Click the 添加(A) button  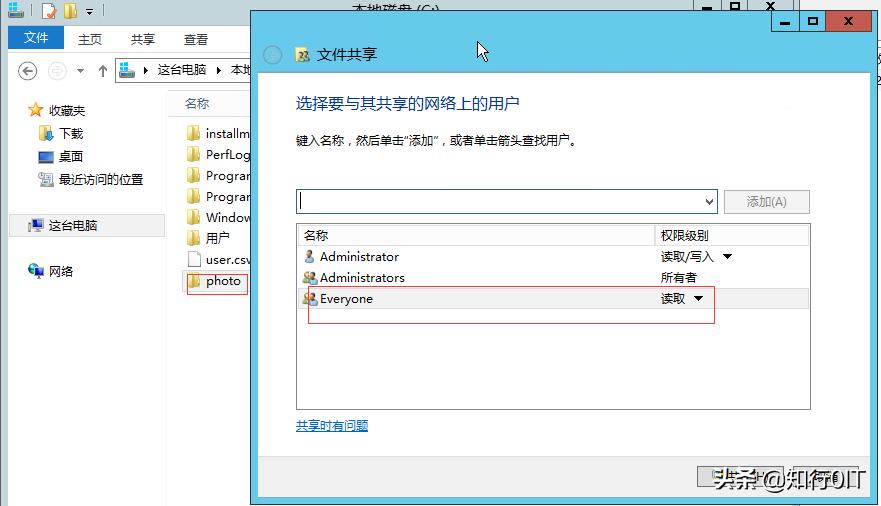click(x=766, y=202)
